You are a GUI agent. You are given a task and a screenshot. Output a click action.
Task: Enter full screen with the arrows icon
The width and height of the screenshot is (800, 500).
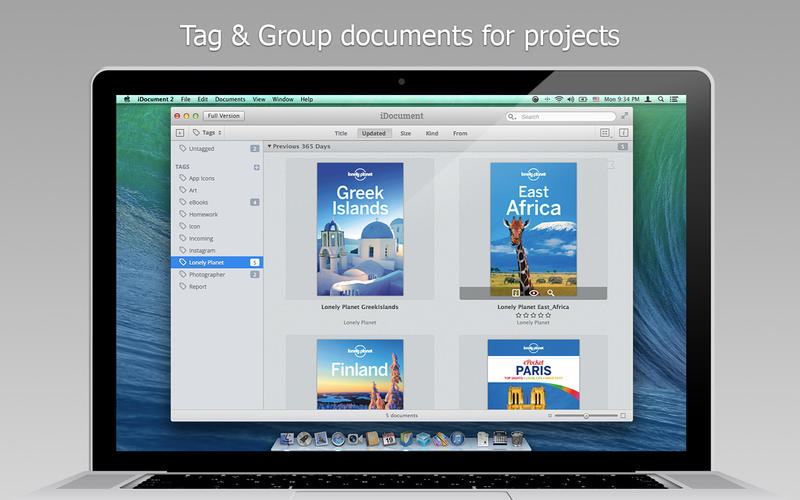pyautogui.click(x=624, y=116)
